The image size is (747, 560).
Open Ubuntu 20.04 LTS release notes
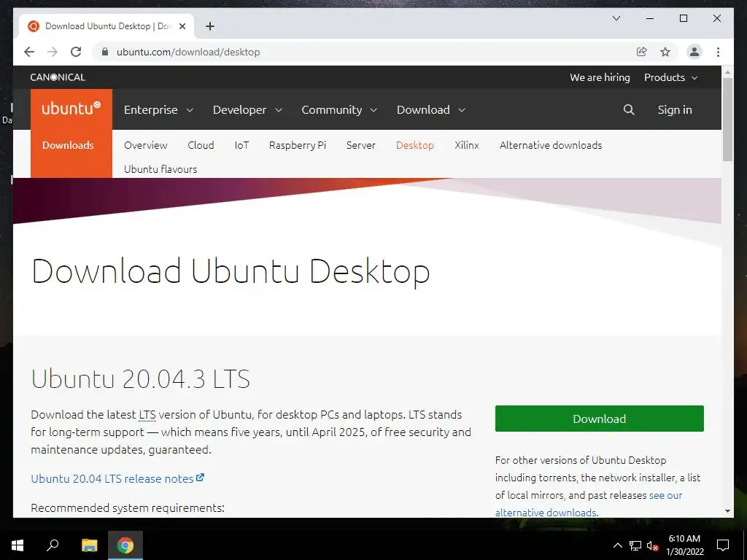[117, 478]
